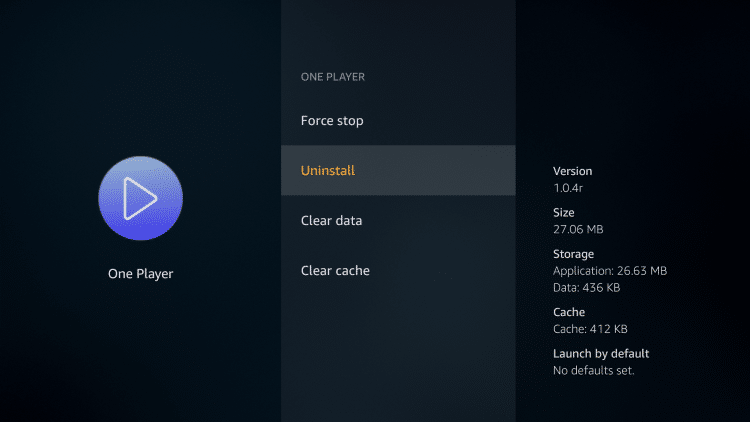Click the play triangle in the app icon

(x=140, y=199)
